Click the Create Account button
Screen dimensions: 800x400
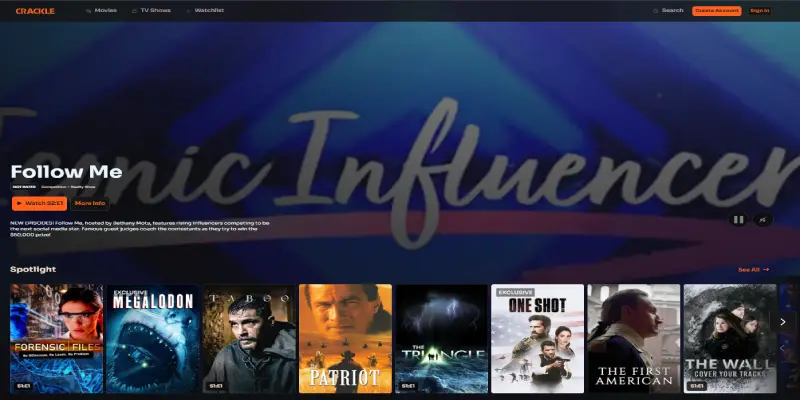click(x=716, y=10)
